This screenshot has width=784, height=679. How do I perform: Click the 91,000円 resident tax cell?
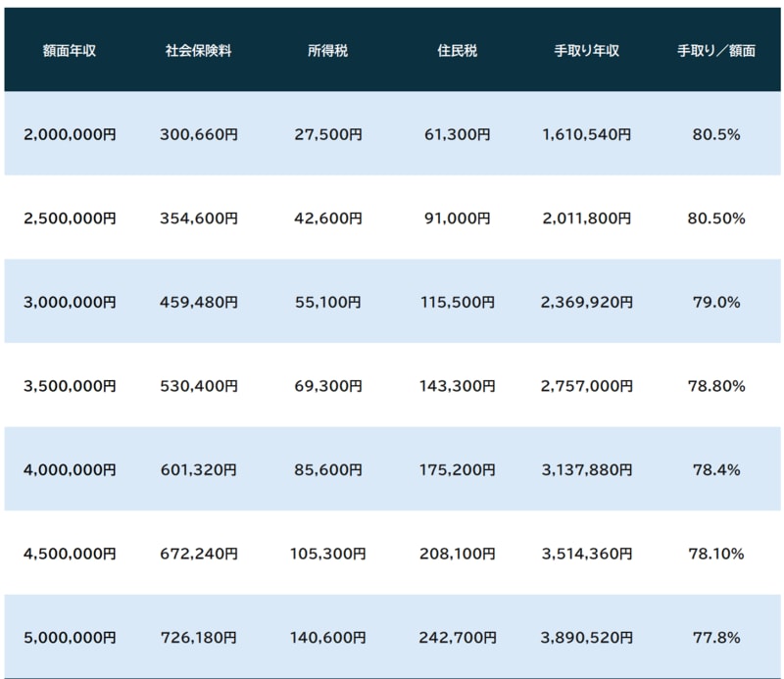pyautogui.click(x=457, y=218)
